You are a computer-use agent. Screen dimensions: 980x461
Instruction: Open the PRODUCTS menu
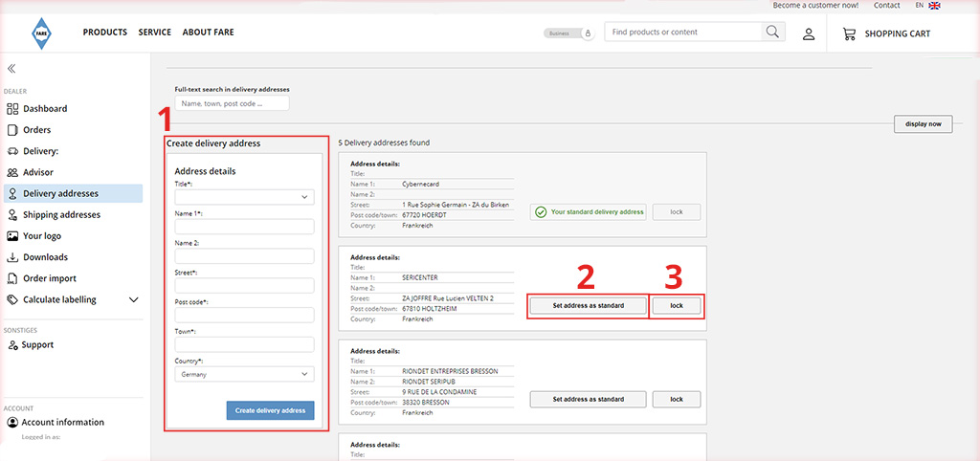105,32
